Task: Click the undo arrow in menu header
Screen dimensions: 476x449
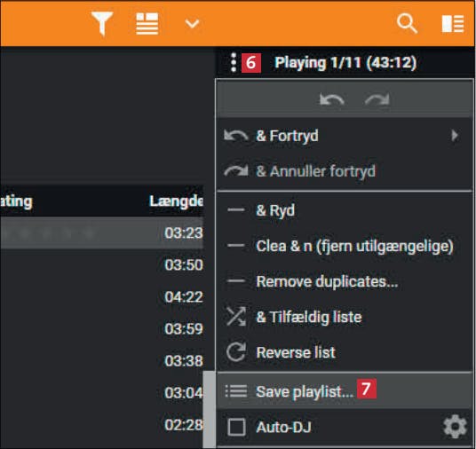Action: pyautogui.click(x=332, y=99)
